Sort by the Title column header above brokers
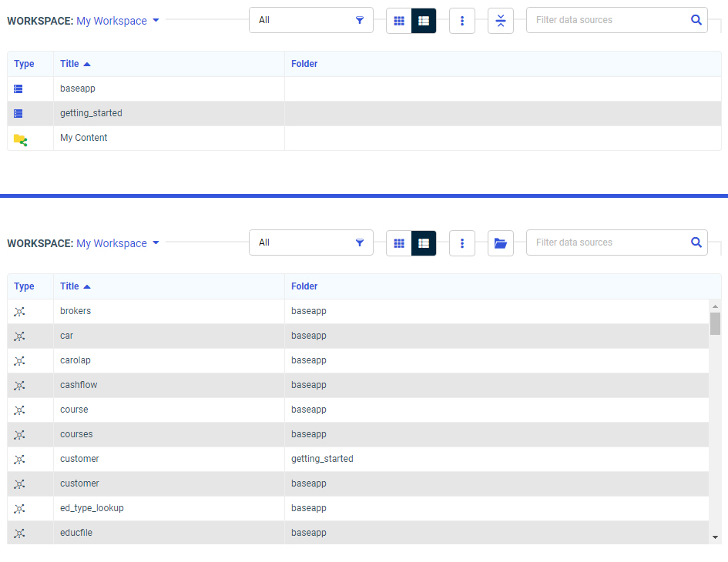728x562 pixels. point(70,286)
